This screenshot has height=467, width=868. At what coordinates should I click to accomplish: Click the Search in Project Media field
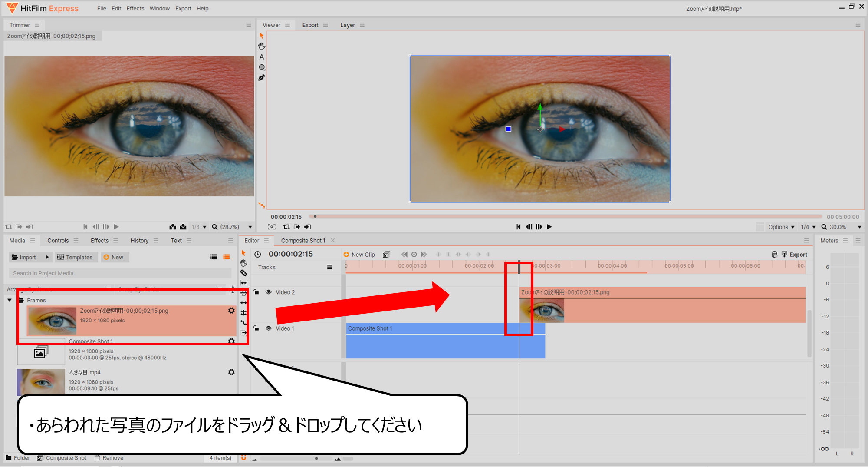(x=120, y=273)
